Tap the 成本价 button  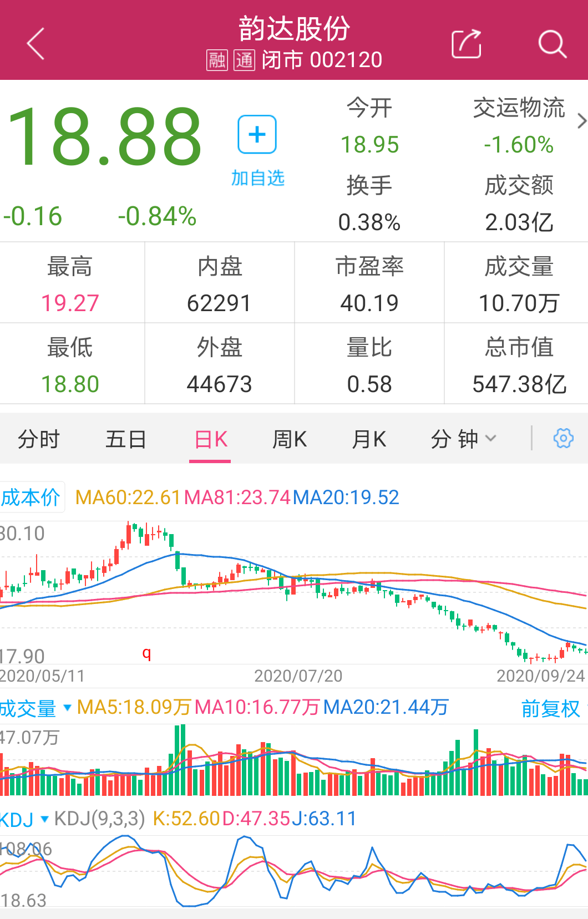[31, 497]
